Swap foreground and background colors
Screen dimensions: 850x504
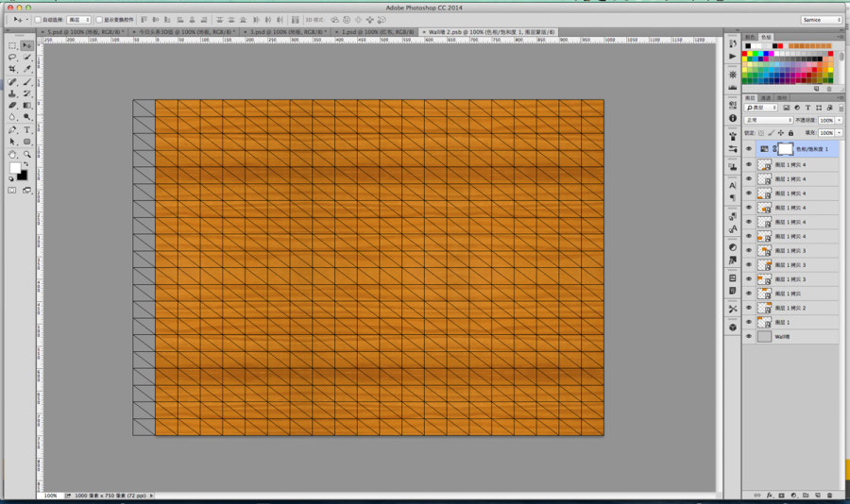pyautogui.click(x=25, y=163)
